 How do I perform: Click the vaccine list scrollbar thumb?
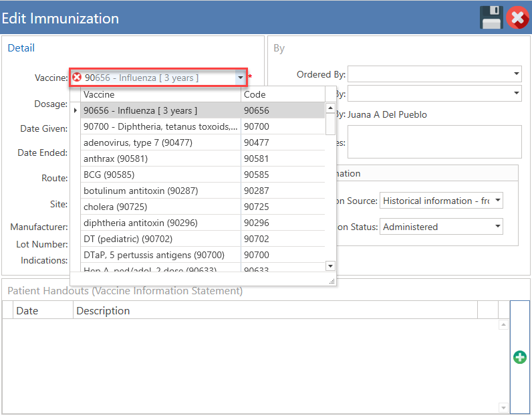point(330,124)
